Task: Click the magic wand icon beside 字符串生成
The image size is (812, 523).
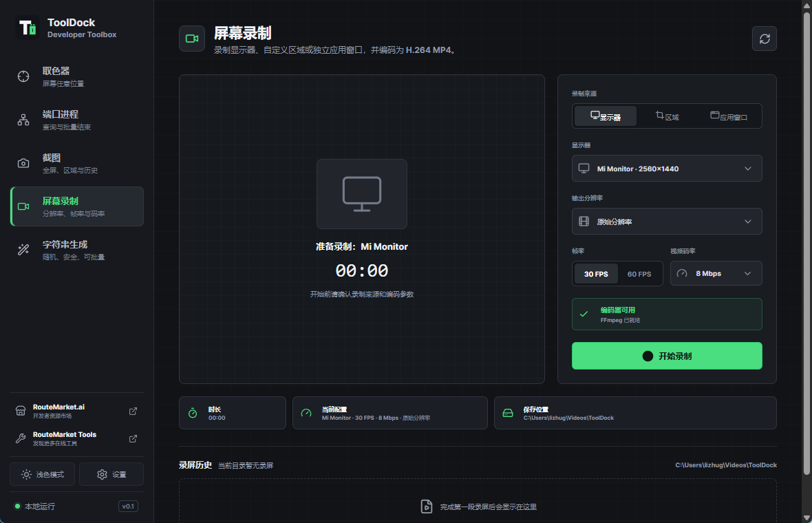Action: (23, 250)
